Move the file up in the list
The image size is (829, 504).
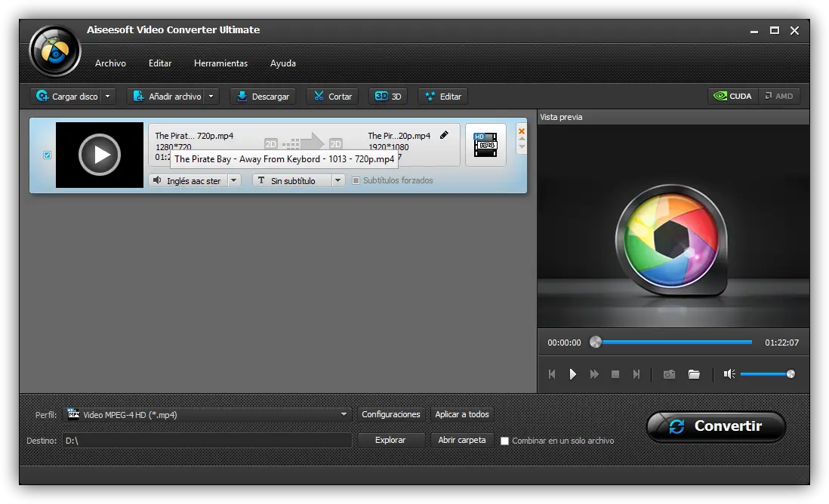(522, 140)
